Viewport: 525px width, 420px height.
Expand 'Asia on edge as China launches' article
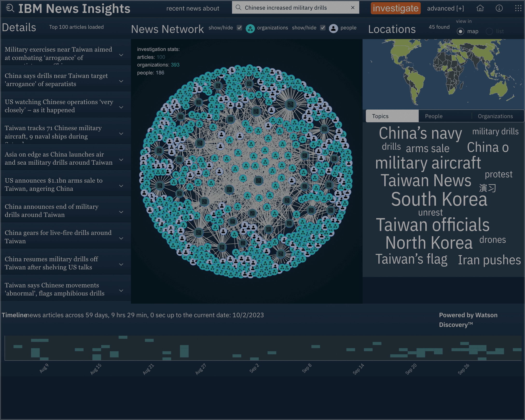click(121, 160)
